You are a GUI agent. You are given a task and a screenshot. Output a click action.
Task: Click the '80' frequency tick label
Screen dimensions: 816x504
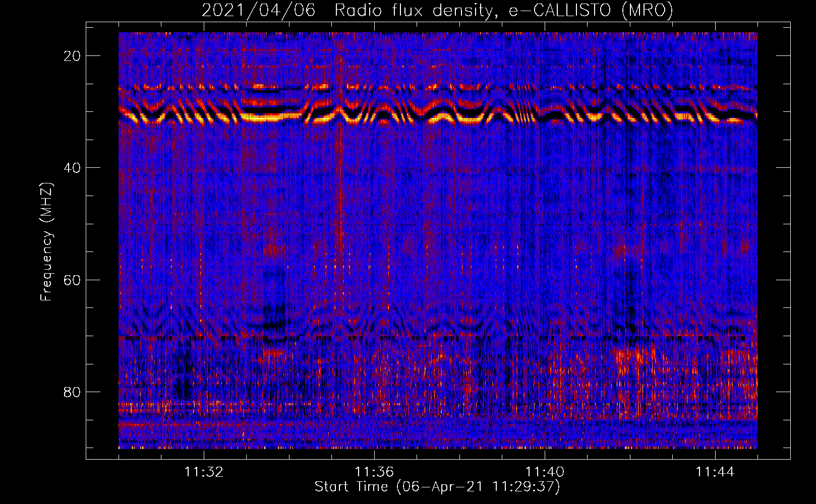point(72,392)
